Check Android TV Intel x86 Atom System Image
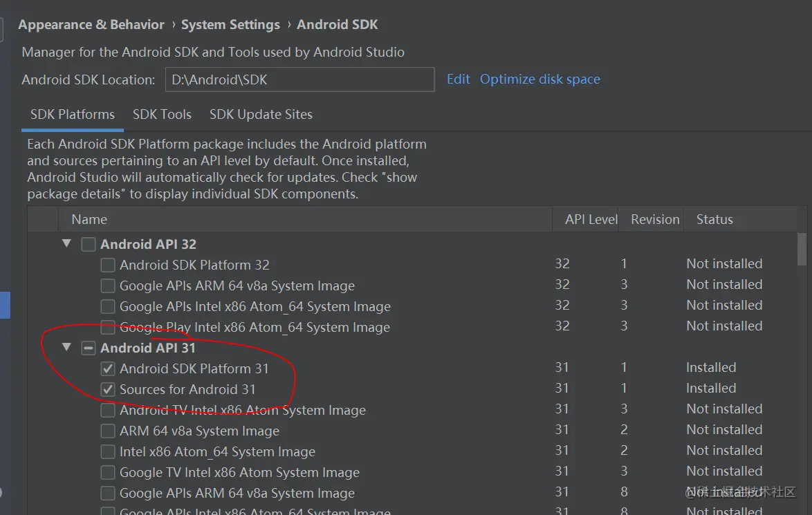Viewport: 812px width, 515px height. tap(108, 410)
